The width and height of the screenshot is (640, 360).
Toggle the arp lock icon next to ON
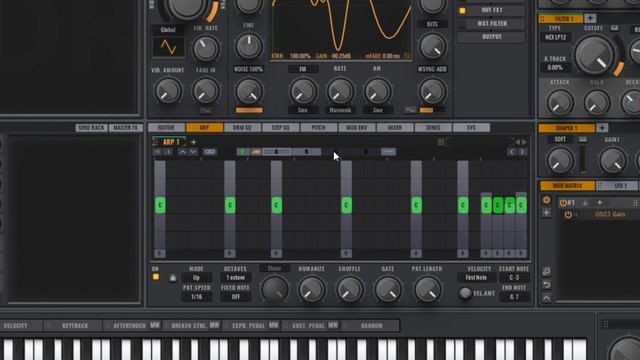(x=173, y=278)
